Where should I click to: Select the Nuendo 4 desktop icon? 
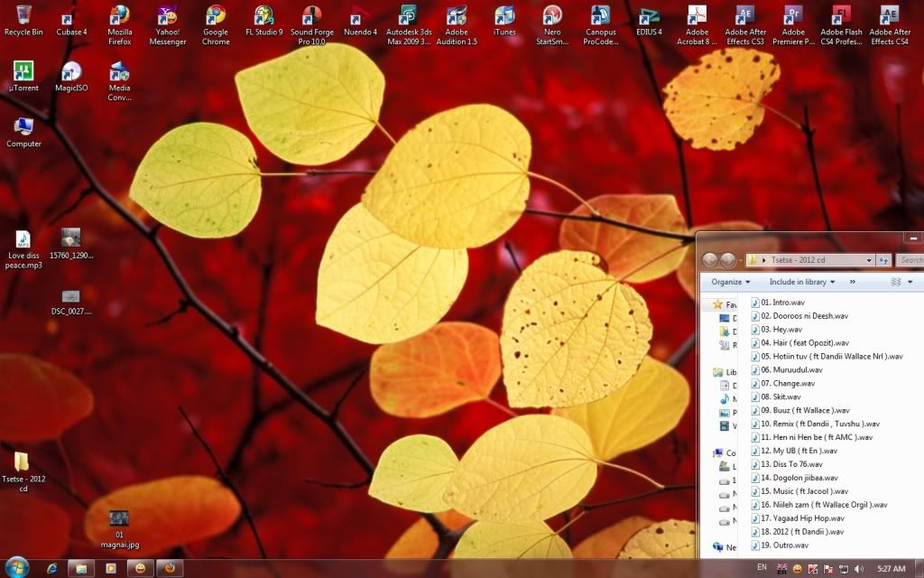pyautogui.click(x=360, y=16)
